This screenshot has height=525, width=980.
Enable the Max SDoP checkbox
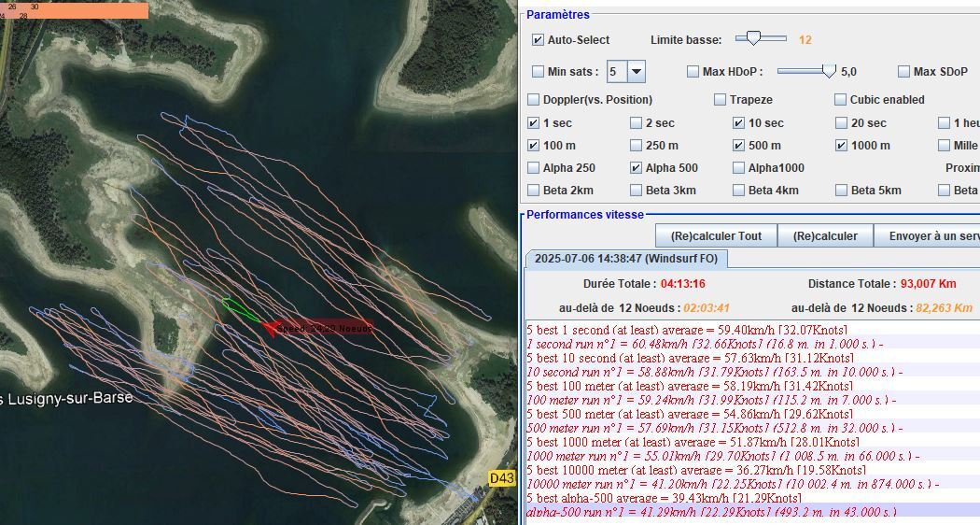[x=903, y=72]
